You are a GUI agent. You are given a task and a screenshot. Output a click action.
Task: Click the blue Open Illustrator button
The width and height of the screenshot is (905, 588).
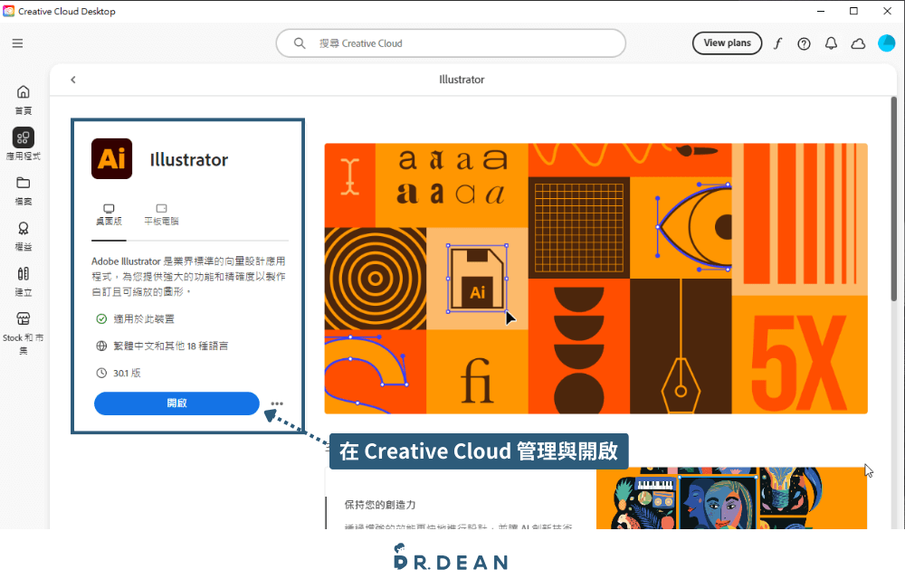(x=176, y=403)
